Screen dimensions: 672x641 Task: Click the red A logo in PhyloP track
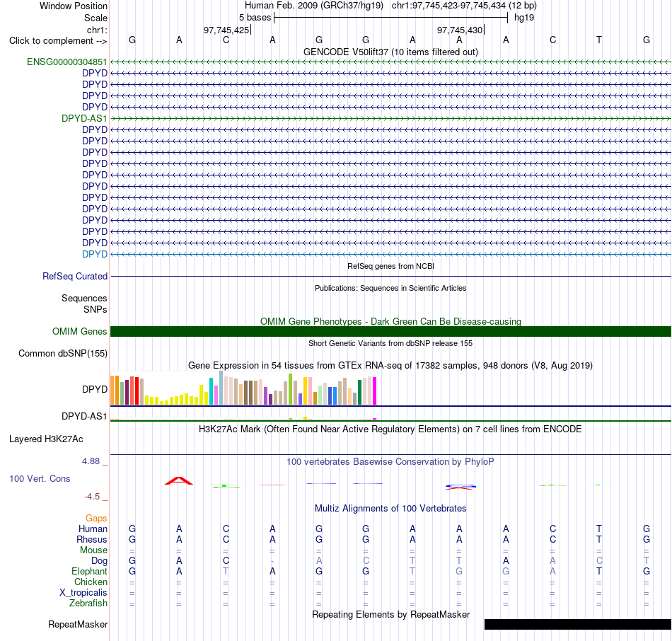(179, 480)
